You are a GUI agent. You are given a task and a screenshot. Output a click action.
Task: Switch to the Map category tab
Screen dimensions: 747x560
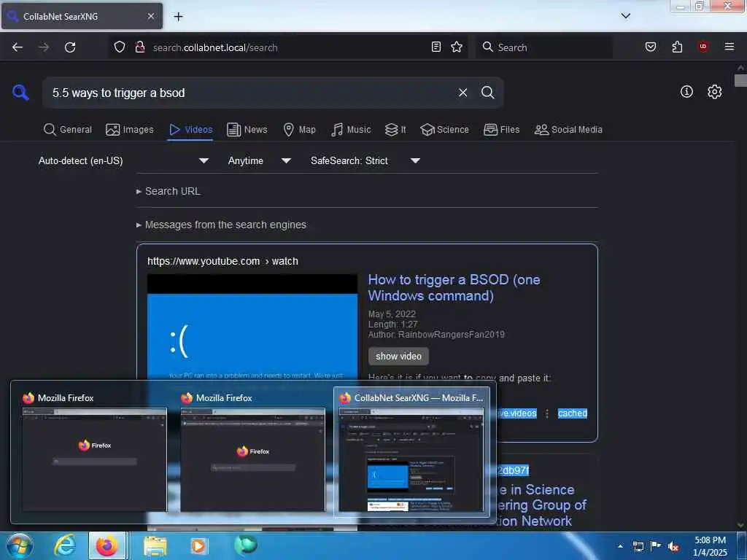[299, 130]
